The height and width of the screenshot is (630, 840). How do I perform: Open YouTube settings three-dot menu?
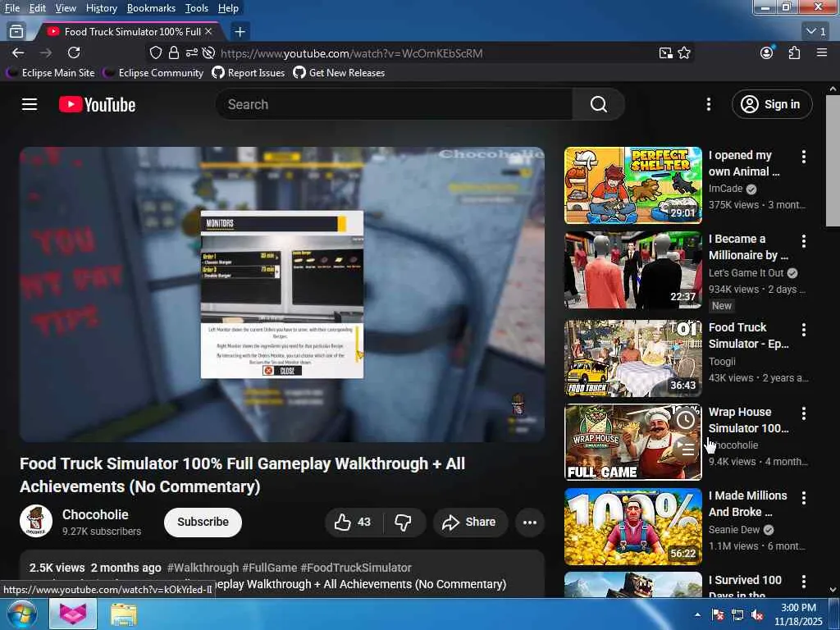(x=708, y=104)
